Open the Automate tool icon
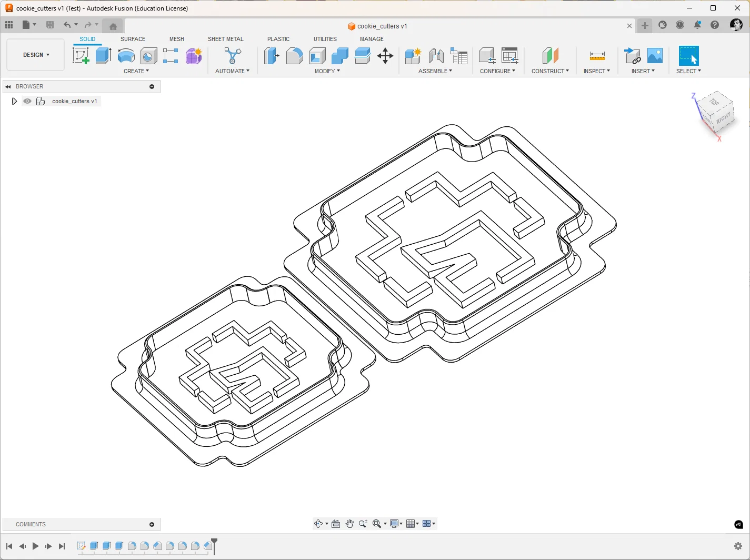Viewport: 750px width, 560px height. click(232, 56)
